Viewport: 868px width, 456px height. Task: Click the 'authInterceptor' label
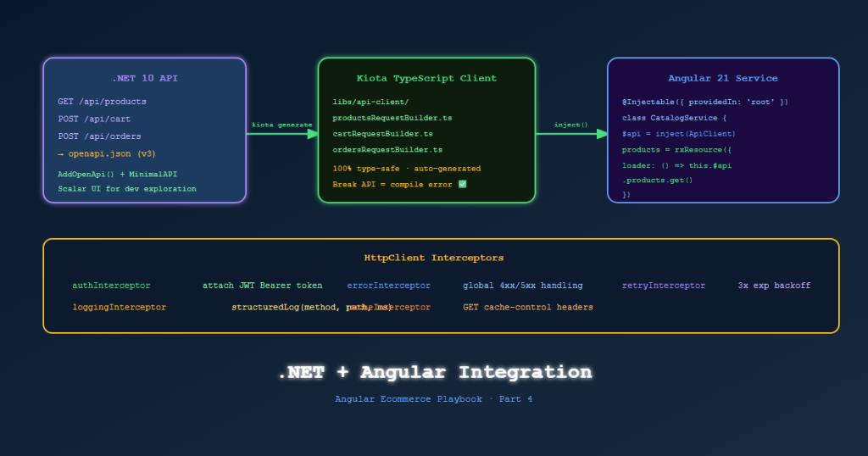[111, 286]
